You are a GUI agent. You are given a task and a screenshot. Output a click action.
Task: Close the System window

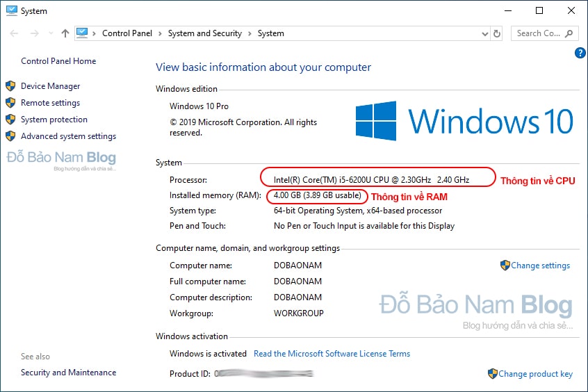point(571,10)
